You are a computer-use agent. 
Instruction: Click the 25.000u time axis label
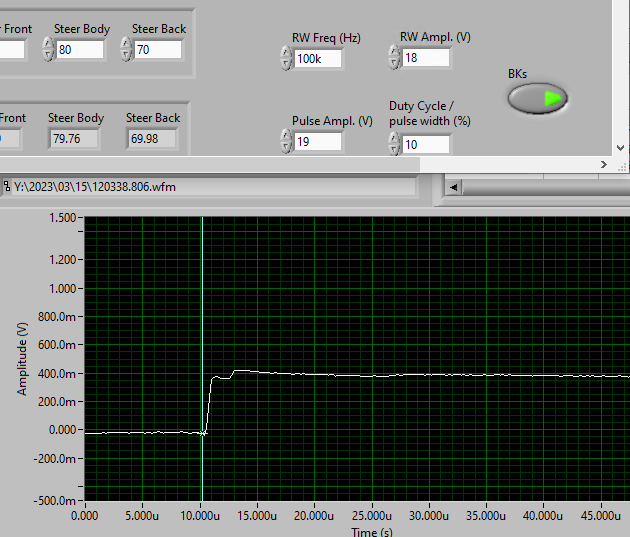(x=372, y=516)
